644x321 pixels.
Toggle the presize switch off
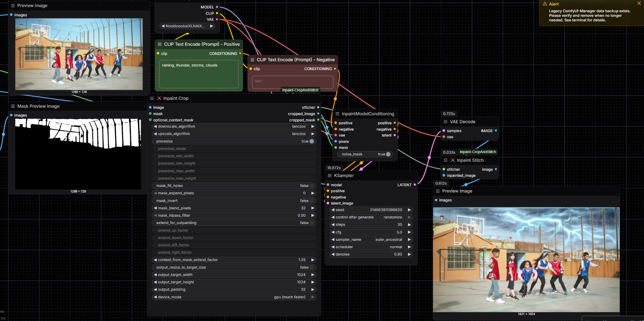(x=311, y=141)
